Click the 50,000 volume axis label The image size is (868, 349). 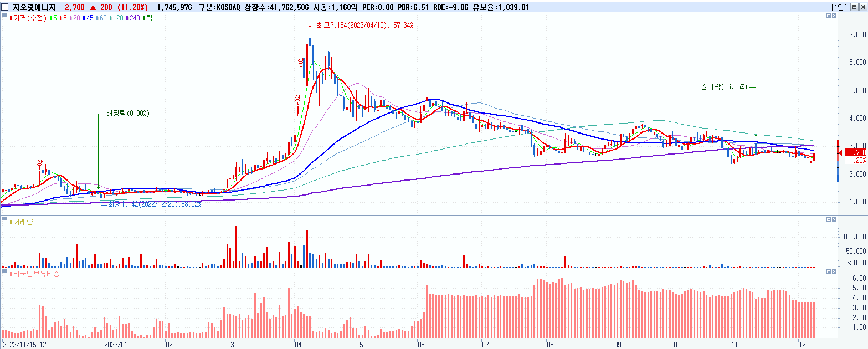[x=856, y=251]
